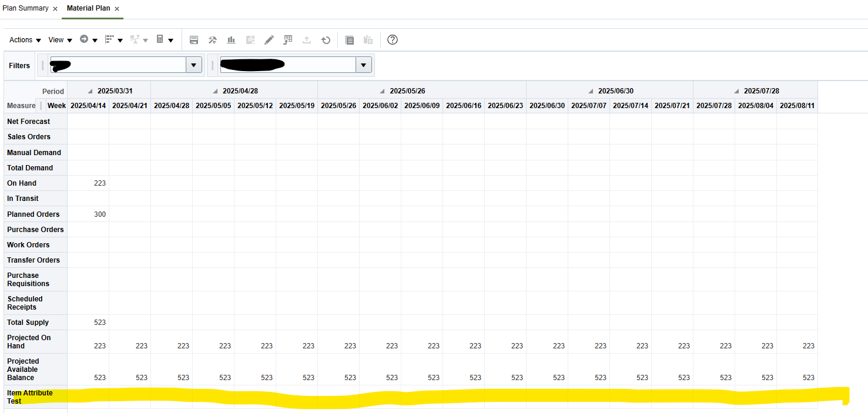The height and width of the screenshot is (413, 868).
Task: Click the Measure column header
Action: [21, 106]
